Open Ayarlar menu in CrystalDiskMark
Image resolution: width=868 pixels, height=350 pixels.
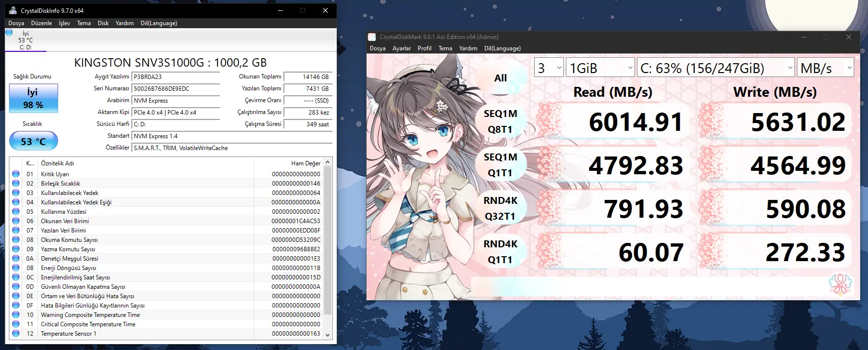pos(401,48)
